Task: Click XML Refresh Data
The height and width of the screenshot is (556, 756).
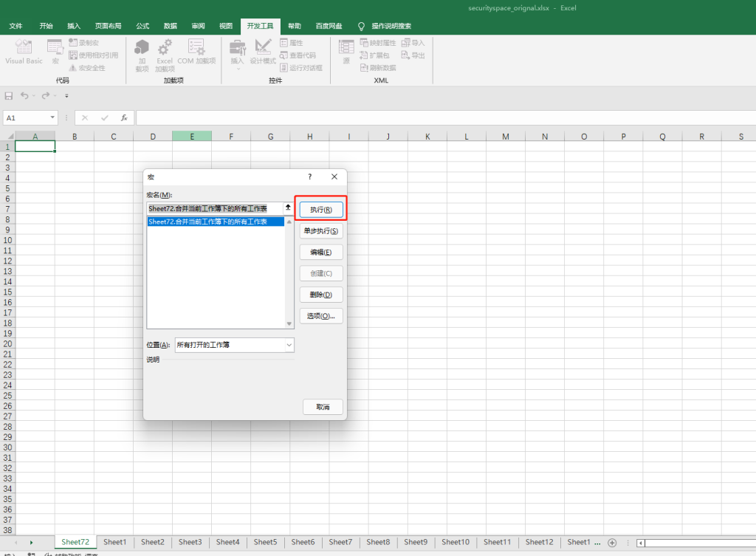Action: click(378, 68)
